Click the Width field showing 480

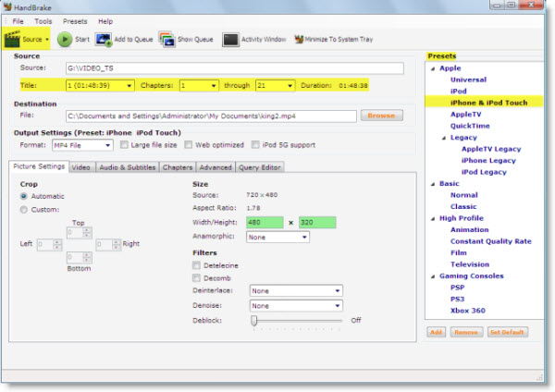tap(265, 223)
